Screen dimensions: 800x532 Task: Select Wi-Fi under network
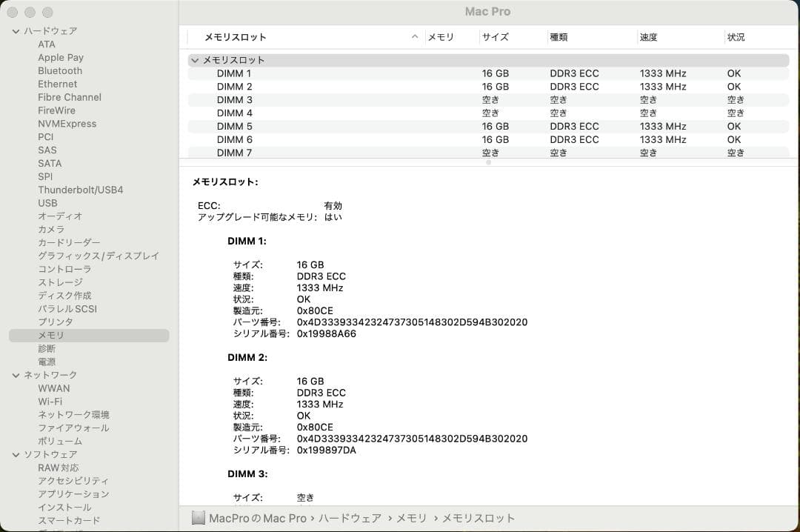pyautogui.click(x=50, y=402)
